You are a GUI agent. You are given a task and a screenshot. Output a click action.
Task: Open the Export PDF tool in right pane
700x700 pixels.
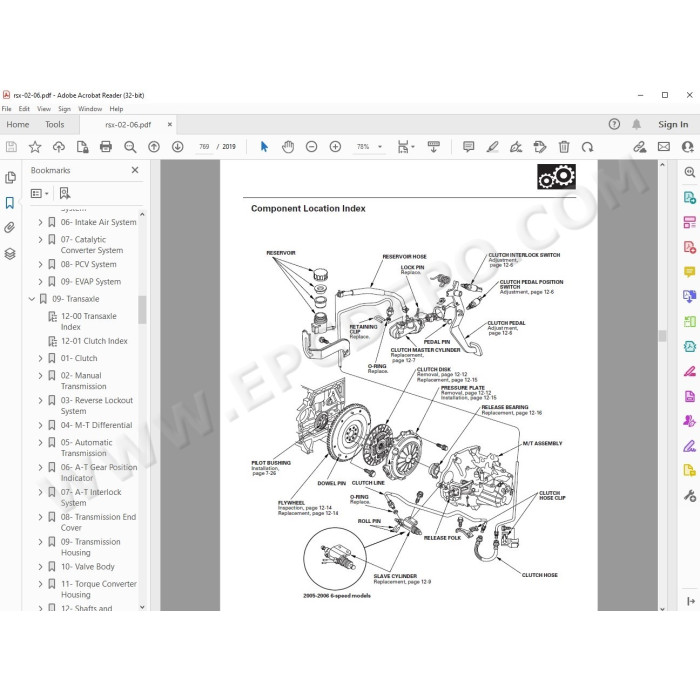(x=690, y=197)
